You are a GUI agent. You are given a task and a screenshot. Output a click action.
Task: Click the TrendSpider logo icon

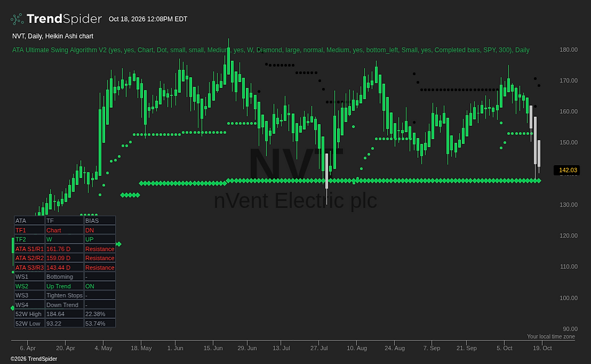17,19
